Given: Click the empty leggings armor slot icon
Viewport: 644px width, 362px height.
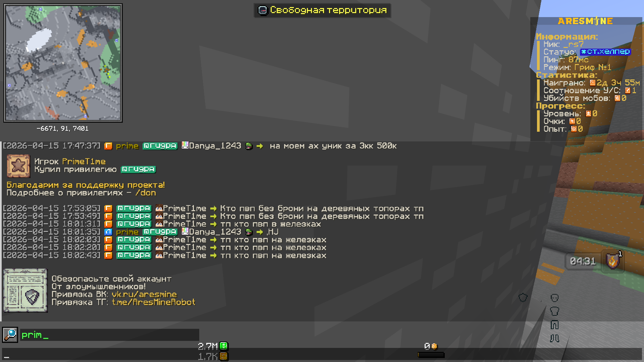Looking at the screenshot, I should 554,324.
